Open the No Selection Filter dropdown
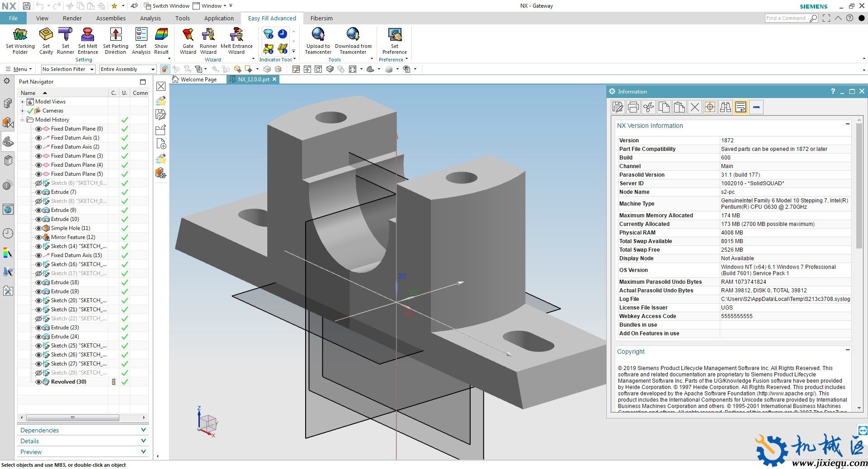 [68, 69]
